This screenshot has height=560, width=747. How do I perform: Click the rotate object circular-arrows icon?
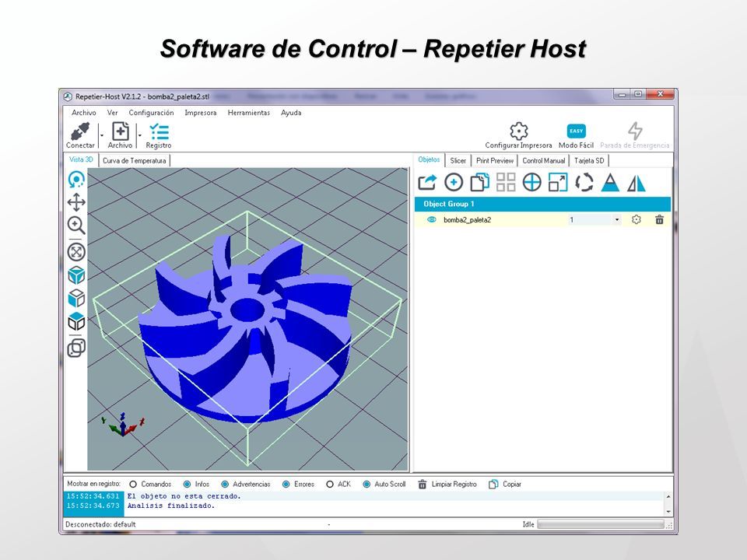click(x=584, y=182)
